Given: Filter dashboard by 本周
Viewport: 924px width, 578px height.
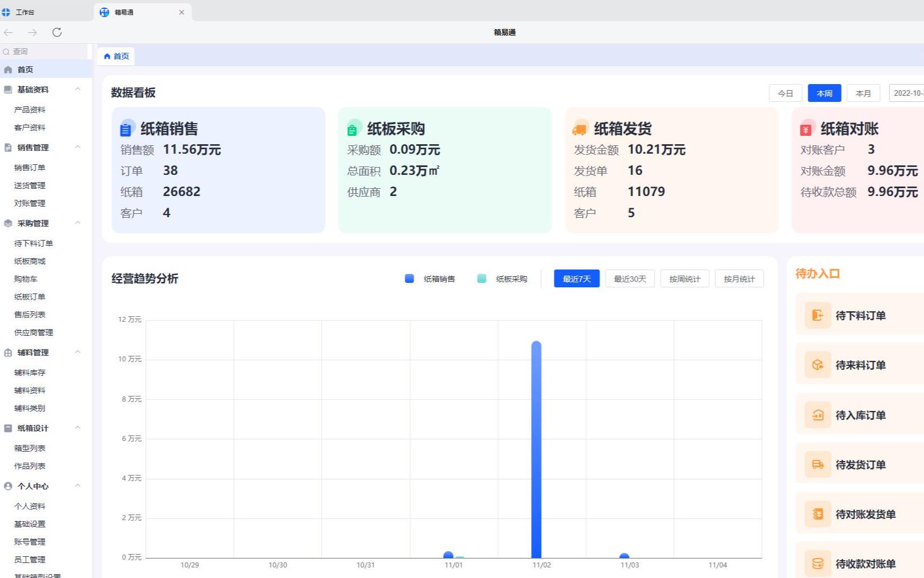Looking at the screenshot, I should [x=824, y=93].
